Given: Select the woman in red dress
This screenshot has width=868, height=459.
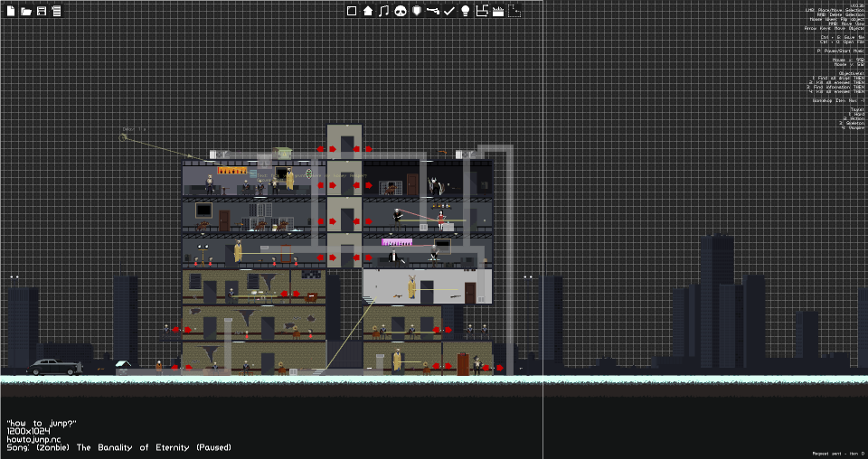Looking at the screenshot, I should coord(441,220).
